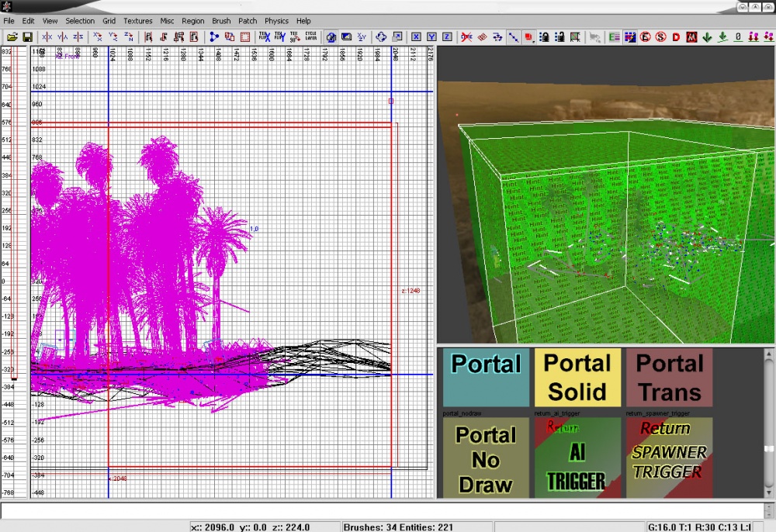776x532 pixels.
Task: Select the Portal Trans texture
Action: tap(669, 377)
